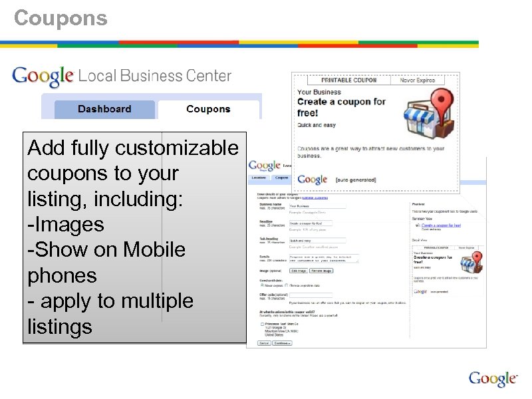The image size is (532, 399).
Task: Switch to the Dashboard tab
Action: [x=104, y=109]
